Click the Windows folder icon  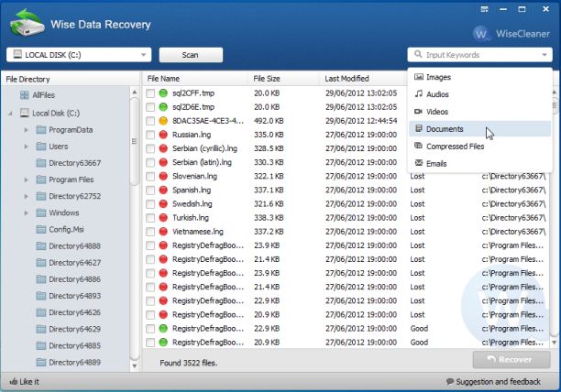(x=41, y=212)
